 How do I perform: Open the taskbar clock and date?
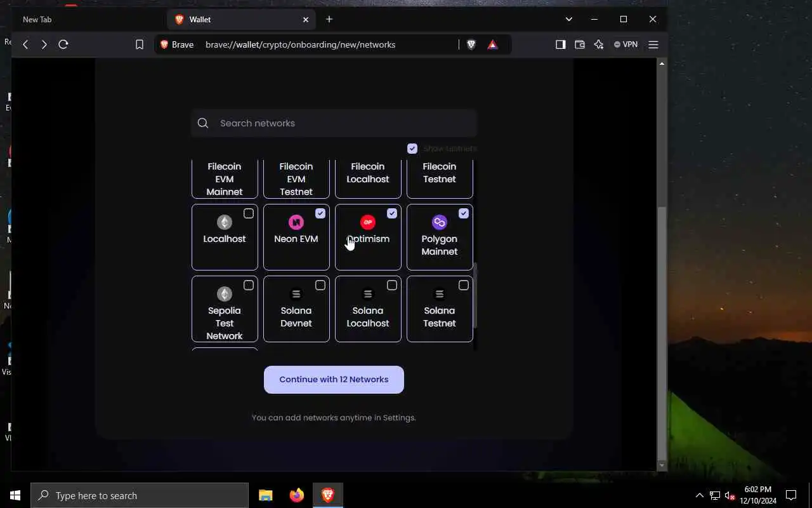758,495
